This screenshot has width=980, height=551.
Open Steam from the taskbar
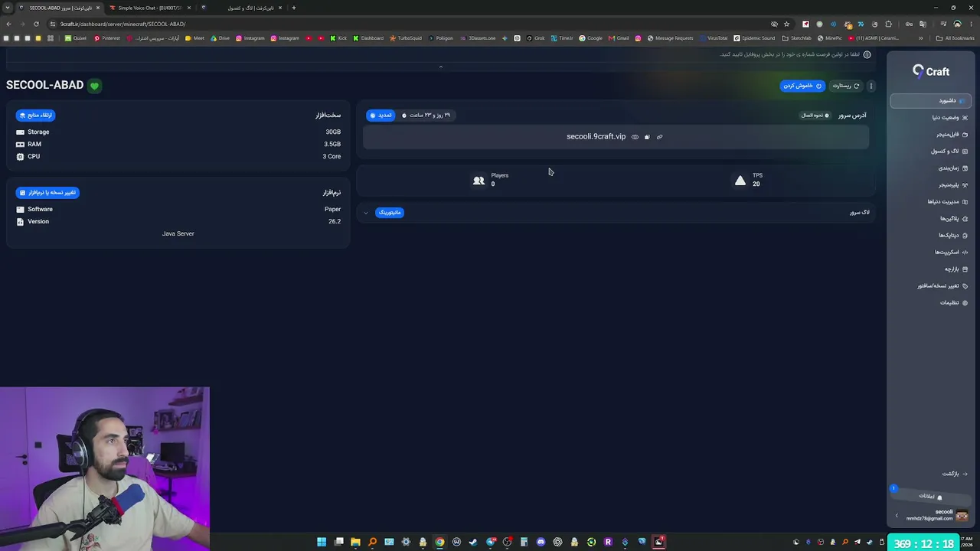point(473,542)
